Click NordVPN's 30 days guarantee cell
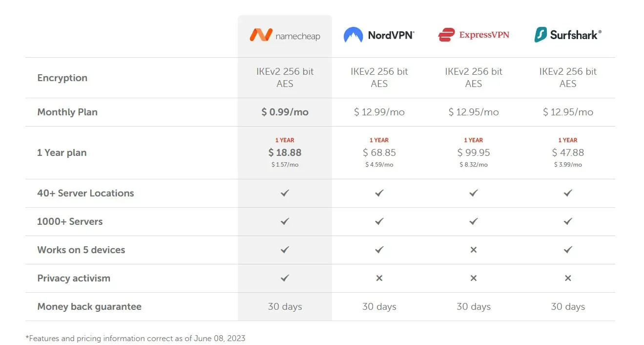 [379, 306]
